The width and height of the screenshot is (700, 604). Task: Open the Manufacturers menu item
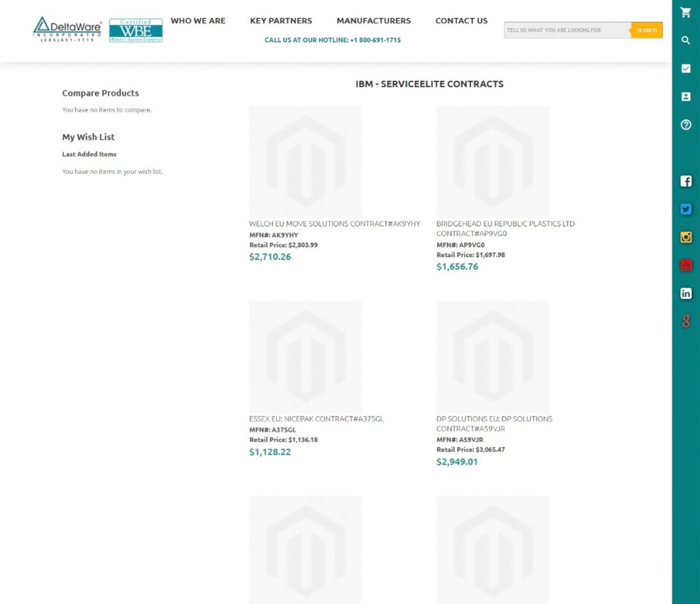(373, 21)
